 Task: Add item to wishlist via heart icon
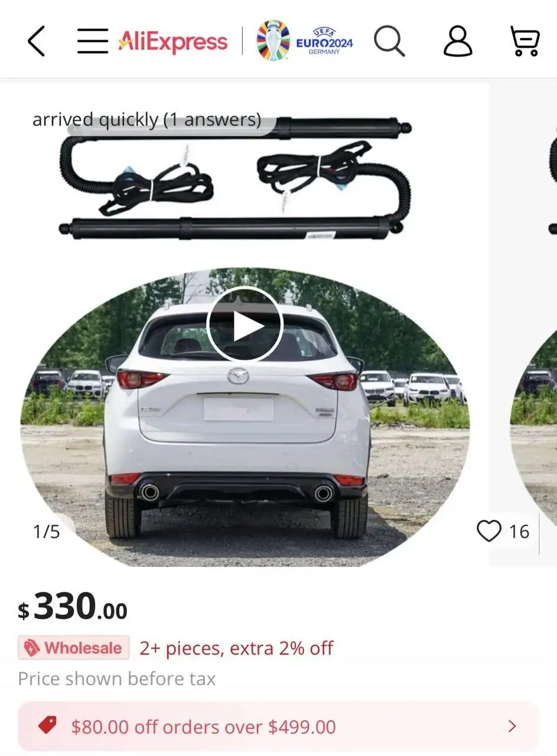[488, 531]
